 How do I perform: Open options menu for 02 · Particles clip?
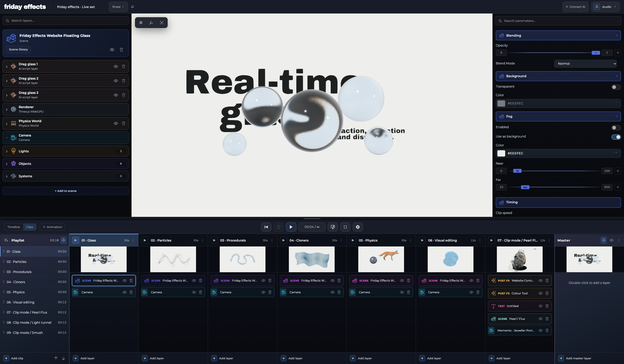coord(203,240)
